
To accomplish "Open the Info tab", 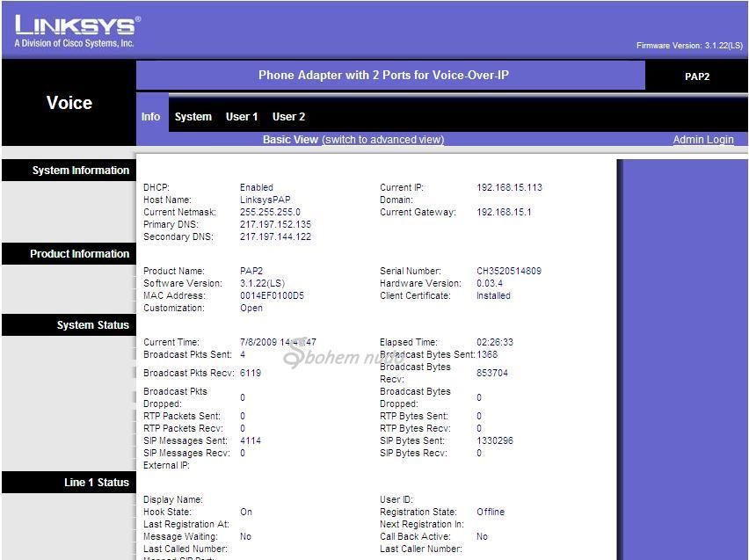I will point(151,116).
